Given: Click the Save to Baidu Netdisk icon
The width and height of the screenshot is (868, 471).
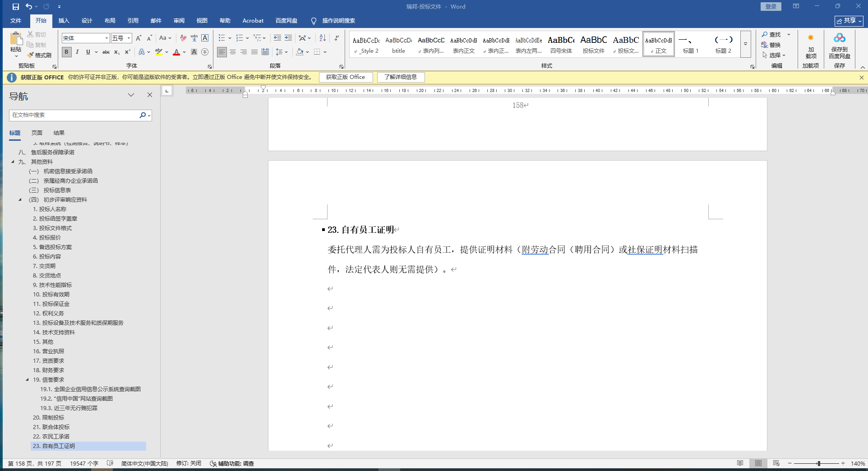Looking at the screenshot, I should (839, 46).
